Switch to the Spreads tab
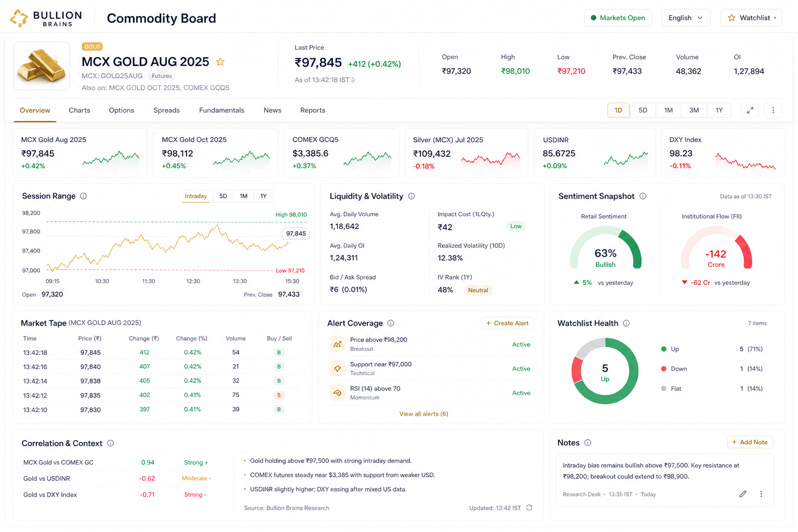 [167, 110]
